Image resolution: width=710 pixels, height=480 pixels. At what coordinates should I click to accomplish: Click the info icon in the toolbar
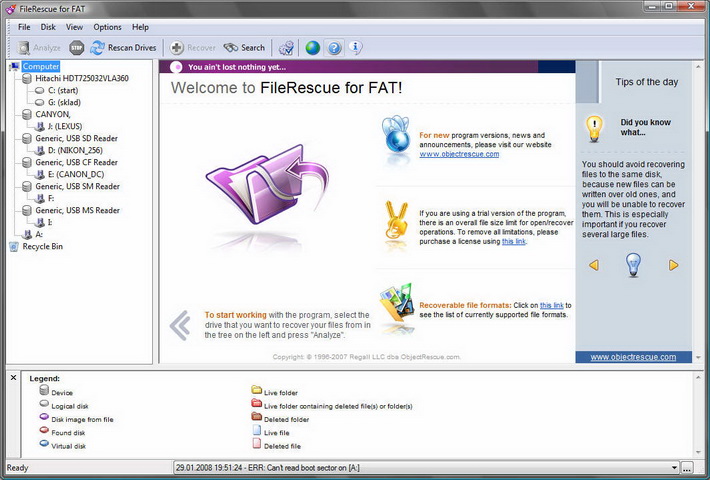click(x=356, y=47)
